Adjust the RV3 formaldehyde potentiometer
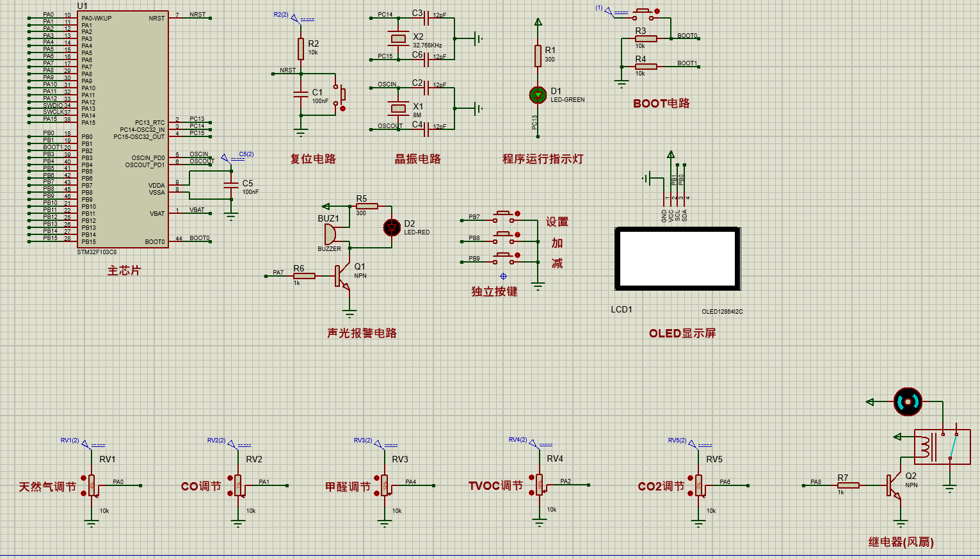Image resolution: width=980 pixels, height=559 pixels. (385, 485)
